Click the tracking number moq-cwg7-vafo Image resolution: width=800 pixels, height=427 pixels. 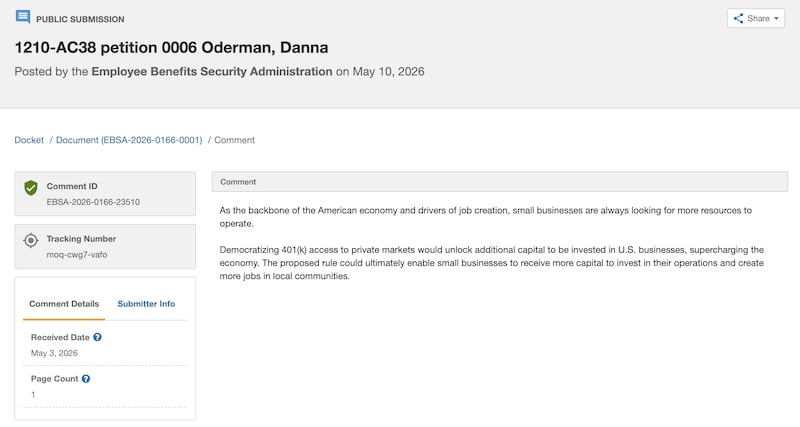pyautogui.click(x=77, y=255)
